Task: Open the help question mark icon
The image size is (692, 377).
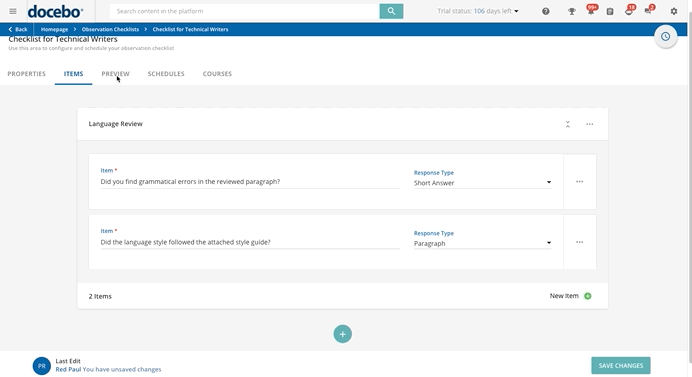Action: 545,11
